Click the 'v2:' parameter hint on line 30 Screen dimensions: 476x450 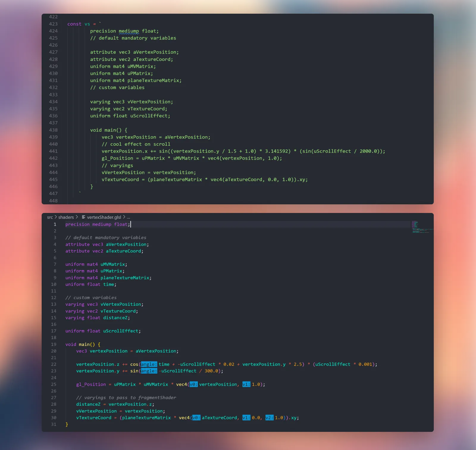pos(269,418)
